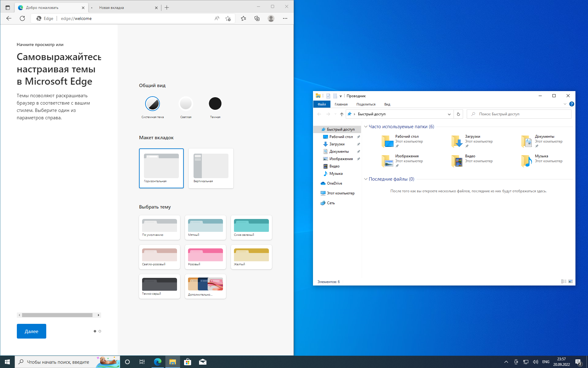
Task: Select OneDrive in the navigation pane
Action: 334,183
